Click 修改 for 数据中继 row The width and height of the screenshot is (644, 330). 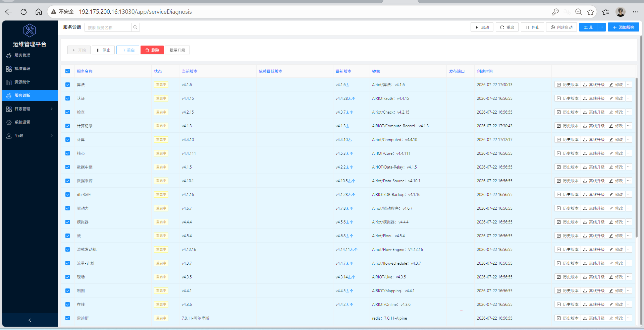click(x=616, y=167)
